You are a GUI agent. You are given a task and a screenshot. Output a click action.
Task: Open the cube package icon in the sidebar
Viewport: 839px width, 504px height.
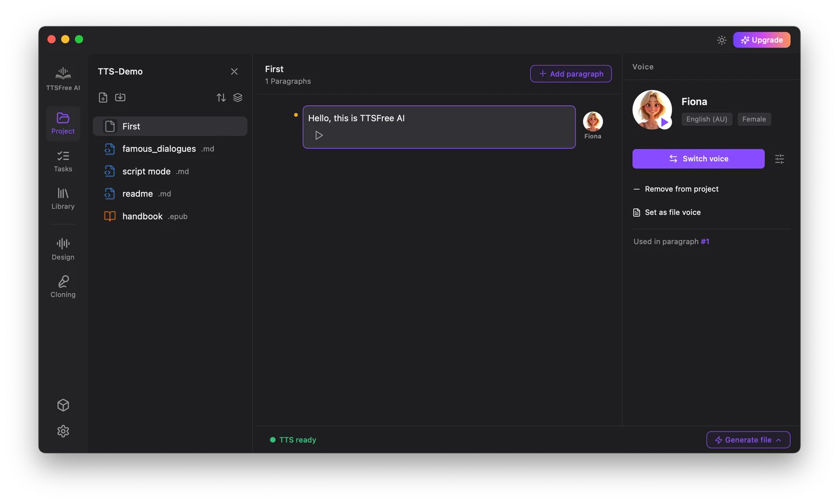coord(63,405)
